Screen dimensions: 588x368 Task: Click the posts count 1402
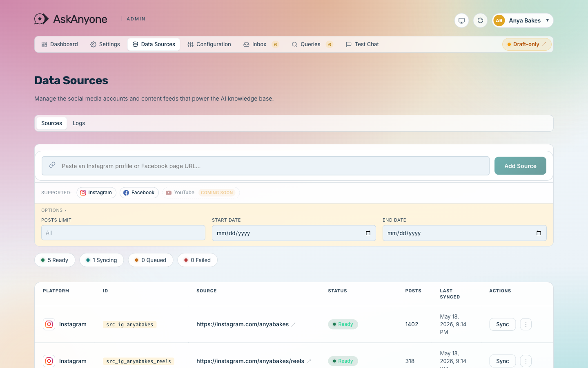click(412, 324)
